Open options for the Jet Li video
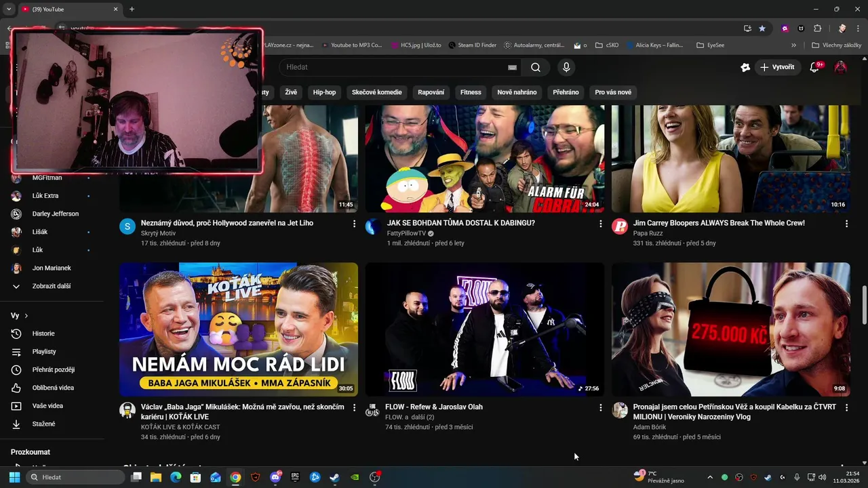Image resolution: width=868 pixels, height=488 pixels. [354, 224]
